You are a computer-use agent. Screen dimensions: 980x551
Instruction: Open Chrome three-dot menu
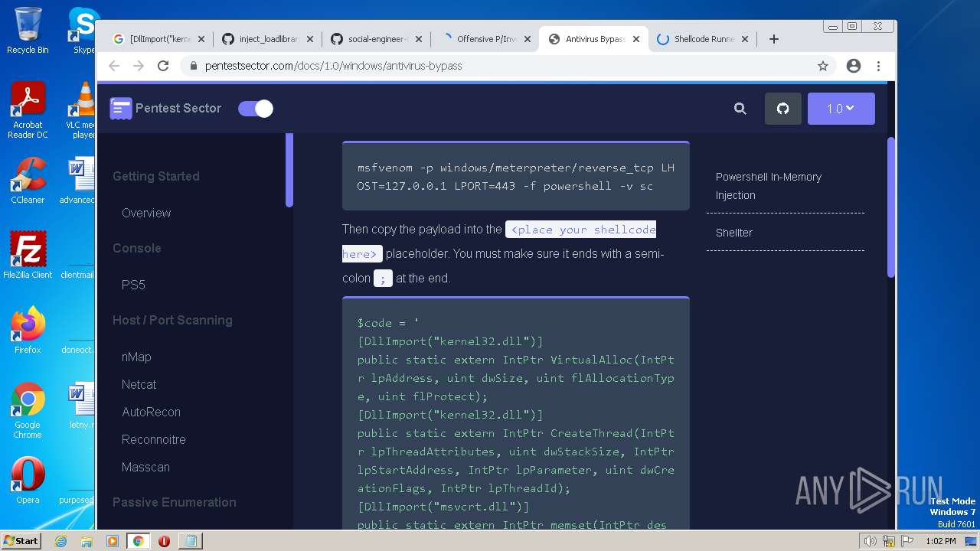point(878,66)
